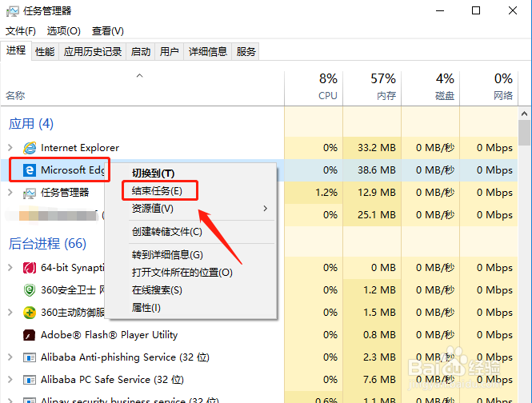The image size is (532, 403).
Task: Click the 7.6 MB memory value
Action: (379, 379)
